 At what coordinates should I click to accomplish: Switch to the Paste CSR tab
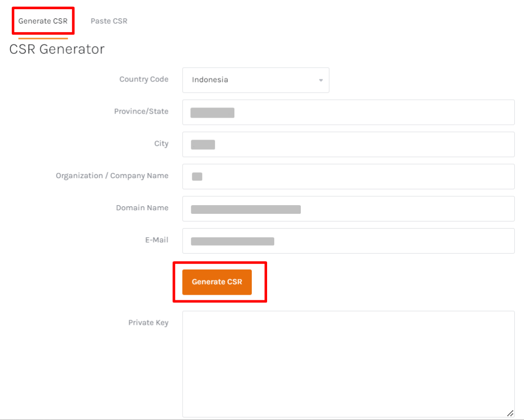108,21
